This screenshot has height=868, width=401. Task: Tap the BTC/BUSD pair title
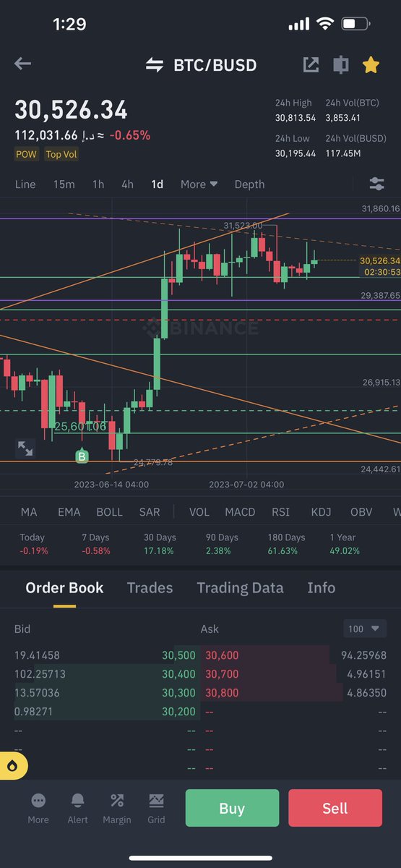coord(215,65)
